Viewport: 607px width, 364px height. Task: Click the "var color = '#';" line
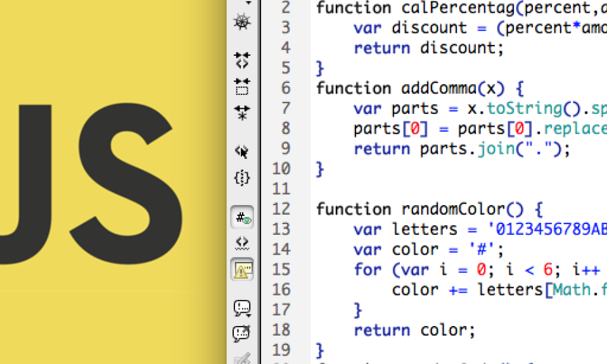coord(429,250)
